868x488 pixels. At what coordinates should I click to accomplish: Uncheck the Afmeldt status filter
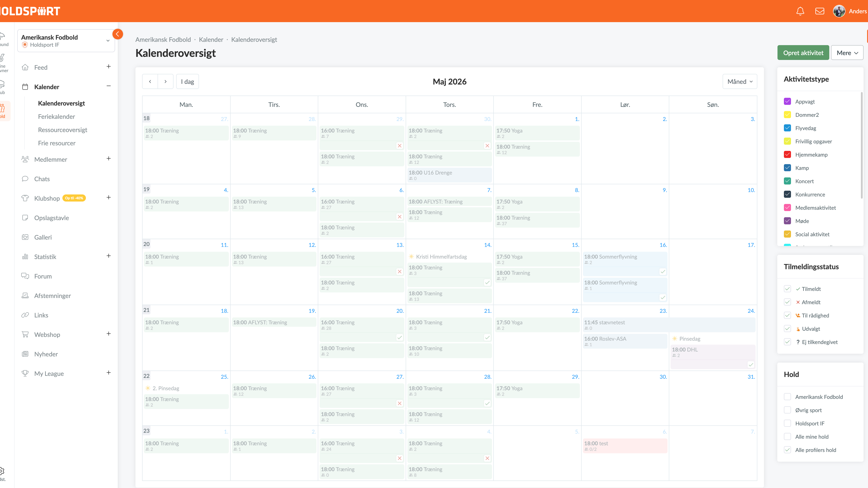(x=787, y=302)
